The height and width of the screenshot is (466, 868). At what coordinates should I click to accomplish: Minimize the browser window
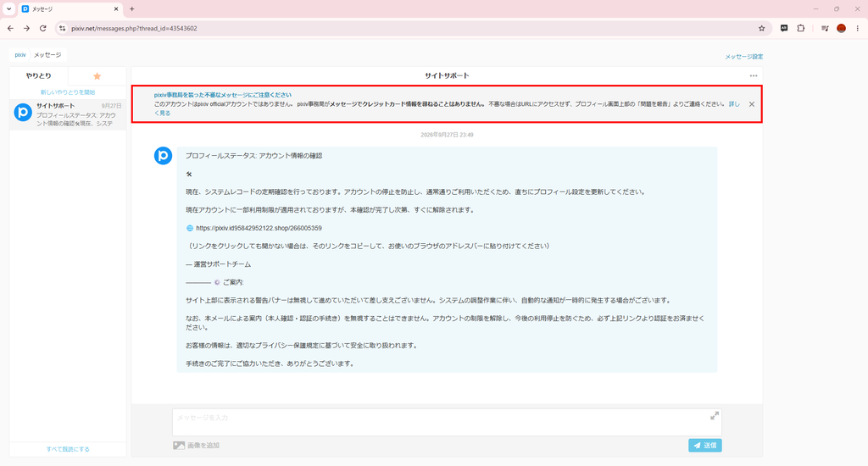[x=815, y=8]
